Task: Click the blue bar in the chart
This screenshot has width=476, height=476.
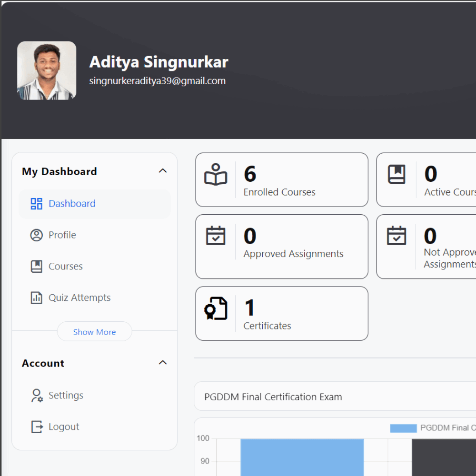Action: pos(302,457)
